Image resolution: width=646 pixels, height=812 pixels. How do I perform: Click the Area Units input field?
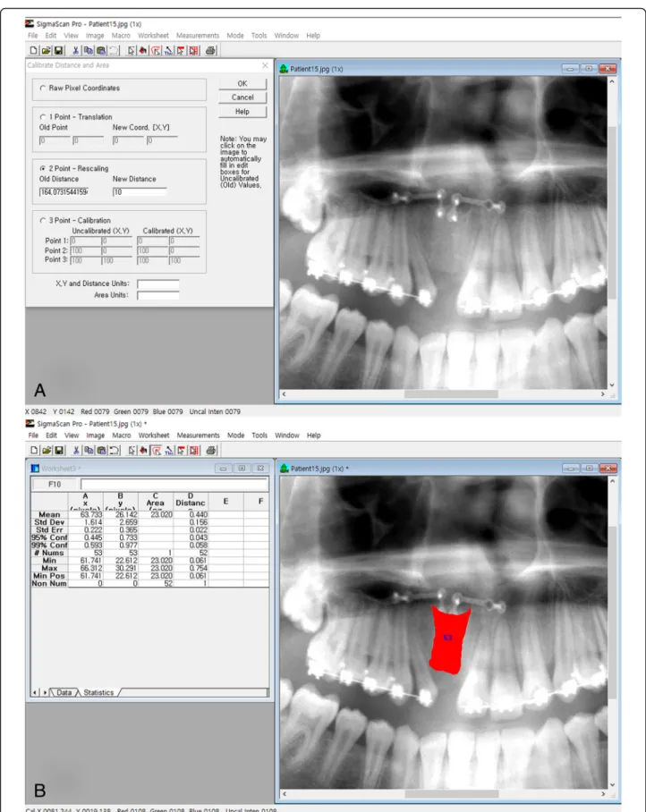[x=158, y=295]
